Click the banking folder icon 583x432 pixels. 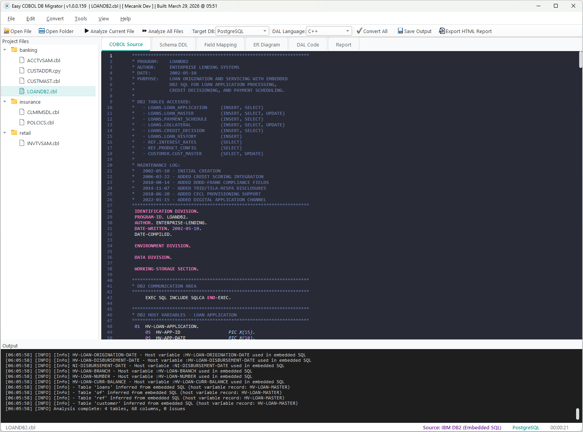click(x=14, y=50)
